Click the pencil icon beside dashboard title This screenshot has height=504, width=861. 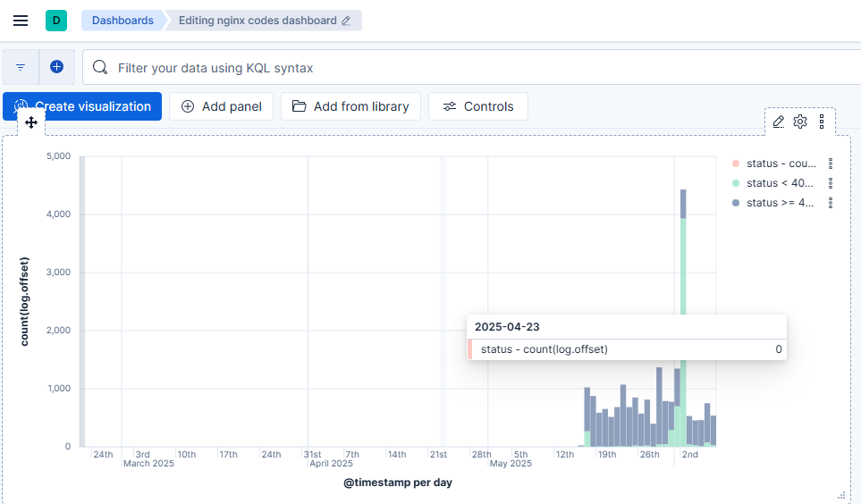tap(346, 21)
